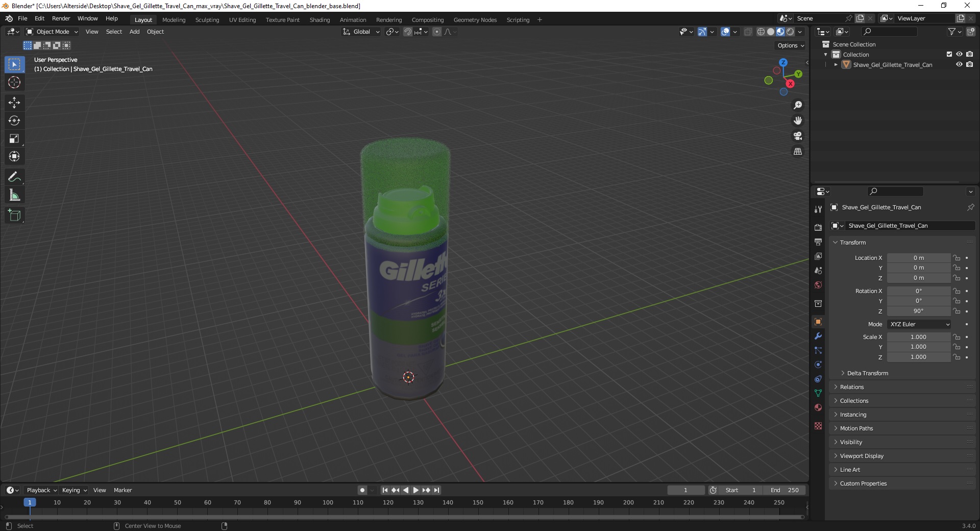Viewport: 980px width, 531px height.
Task: Activate the Transform tool
Action: [14, 156]
